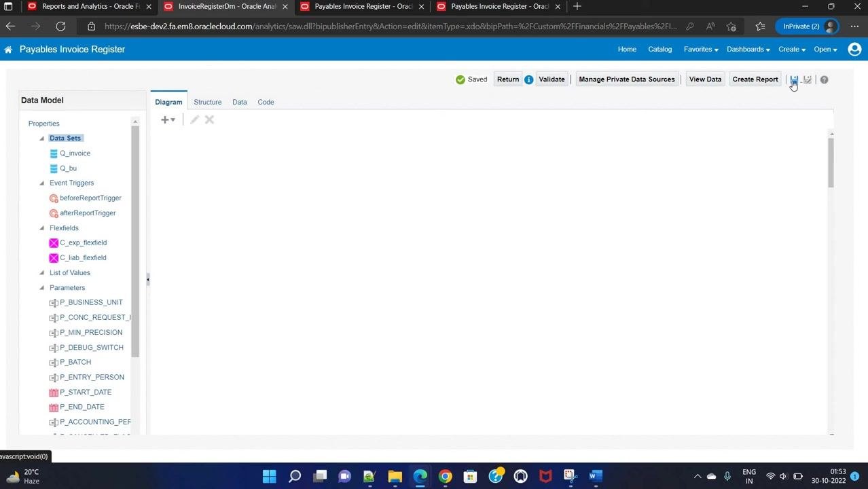
Task: Open the Favorites dropdown menu
Action: click(x=701, y=50)
